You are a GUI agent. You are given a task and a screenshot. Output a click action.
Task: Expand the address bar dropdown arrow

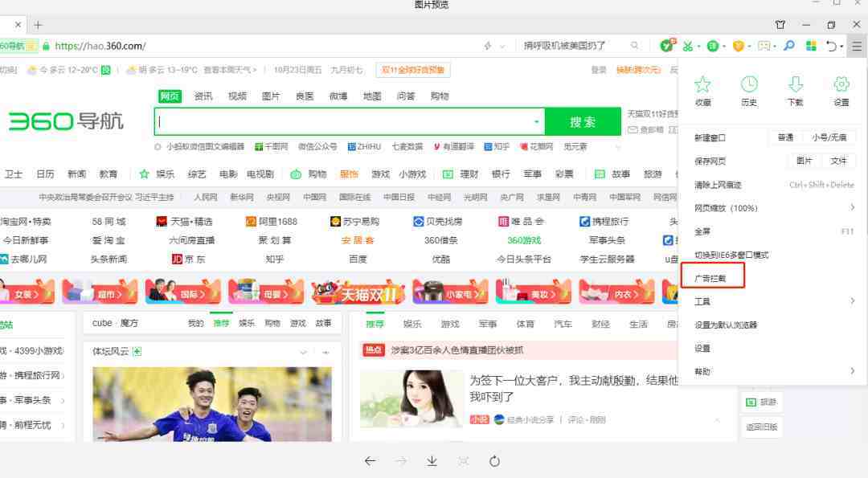coord(502,46)
